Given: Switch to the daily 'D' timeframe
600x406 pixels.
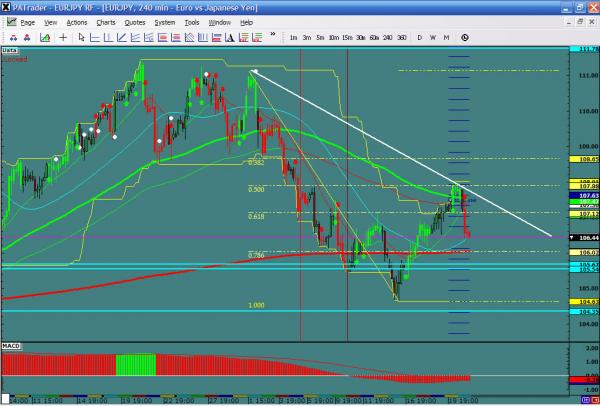Looking at the screenshot, I should (x=419, y=37).
